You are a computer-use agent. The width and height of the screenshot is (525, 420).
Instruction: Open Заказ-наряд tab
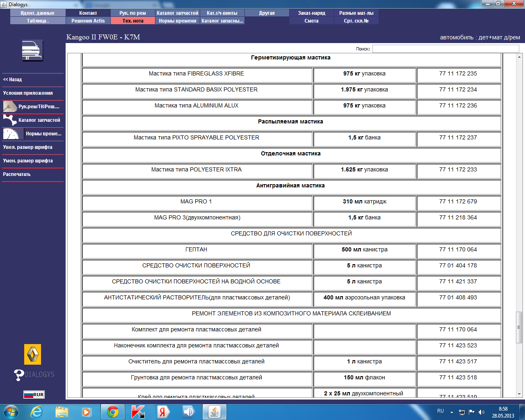(x=312, y=13)
